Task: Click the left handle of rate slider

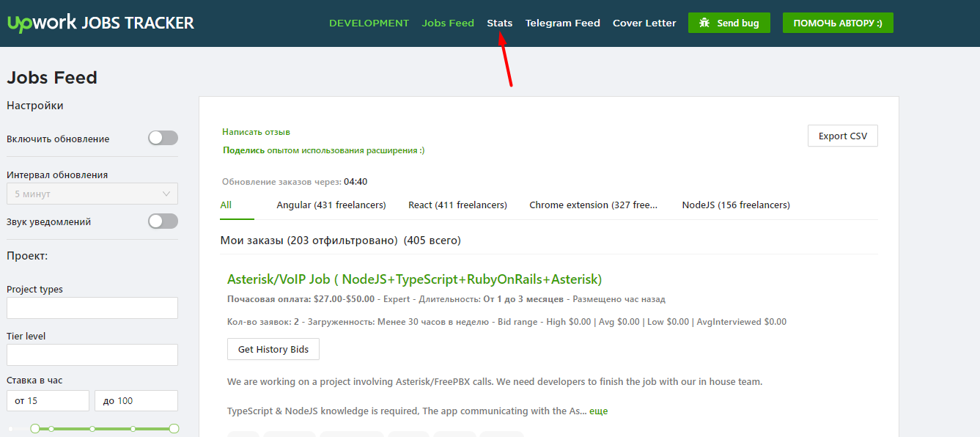Action: 35,428
